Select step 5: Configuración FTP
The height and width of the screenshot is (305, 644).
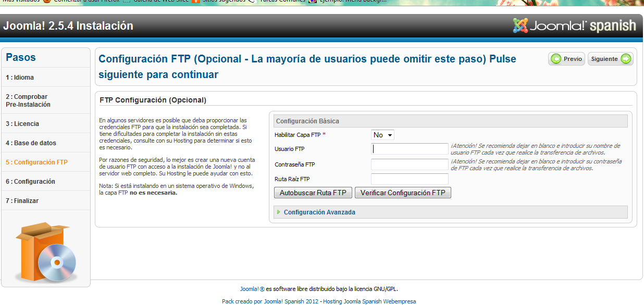[x=36, y=162]
